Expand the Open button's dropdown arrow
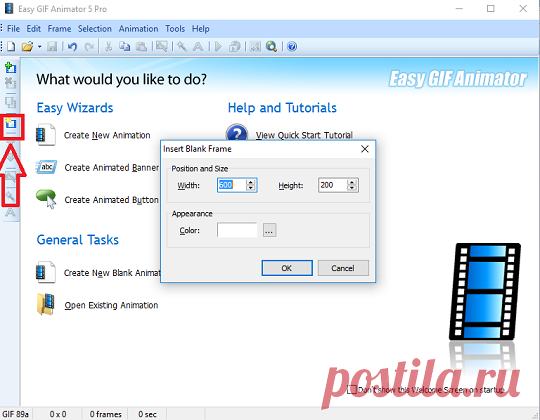 pos(40,47)
